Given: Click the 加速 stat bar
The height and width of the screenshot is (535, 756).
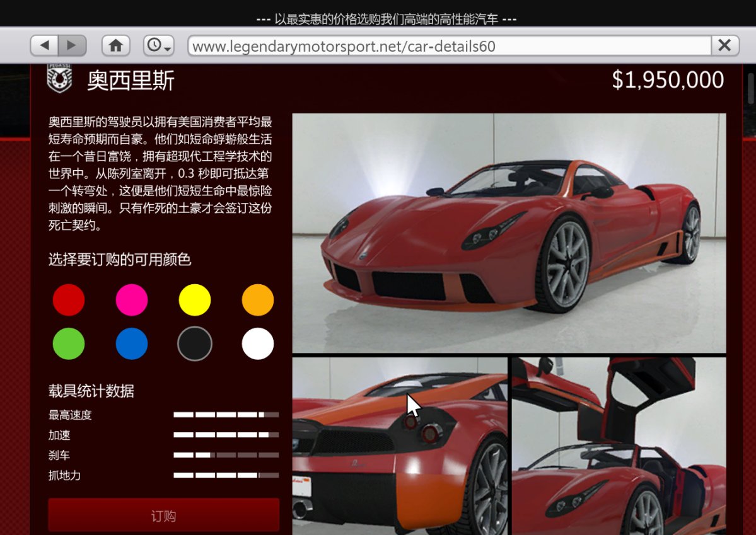Looking at the screenshot, I should click(226, 435).
